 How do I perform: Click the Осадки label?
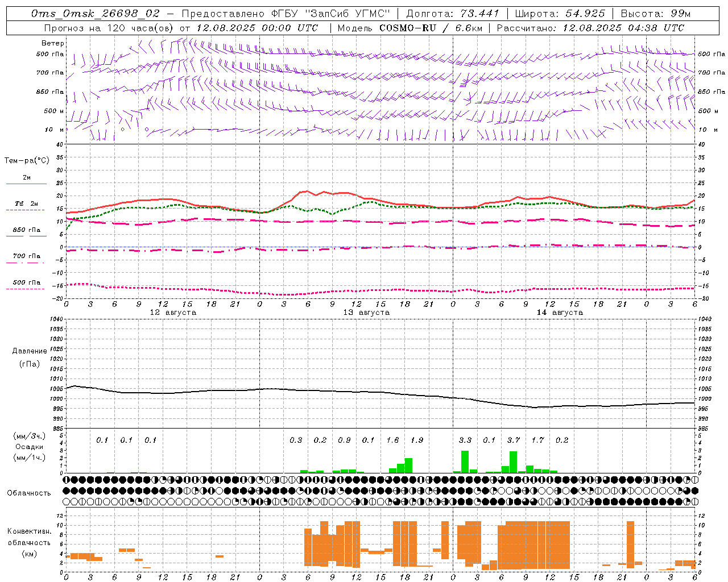click(x=30, y=447)
